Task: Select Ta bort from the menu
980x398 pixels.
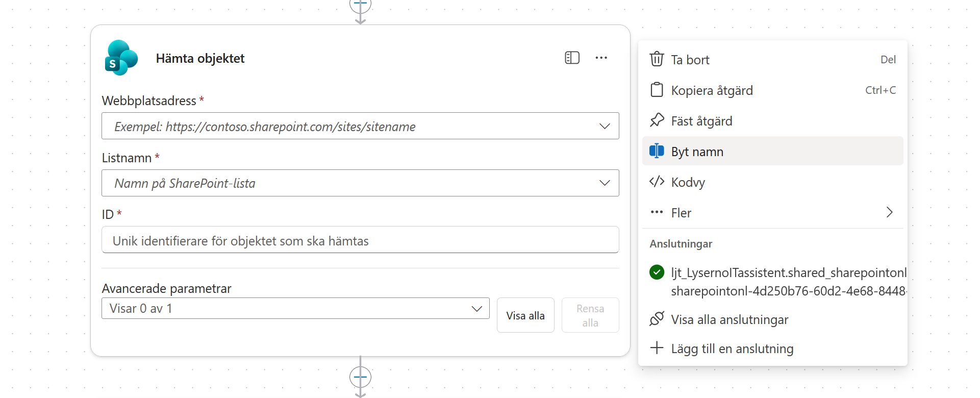Action: click(x=772, y=59)
